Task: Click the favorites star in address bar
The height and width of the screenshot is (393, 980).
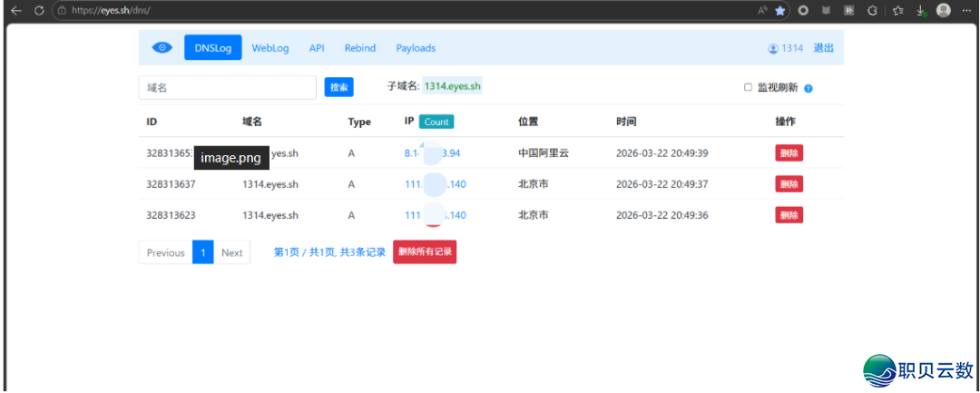Action: pyautogui.click(x=780, y=10)
